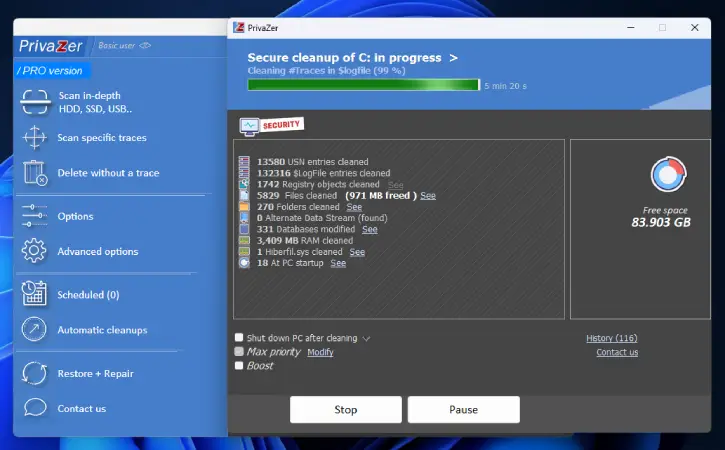This screenshot has height=450, width=725.
Task: Pause the cleanup in progress
Action: coord(464,409)
